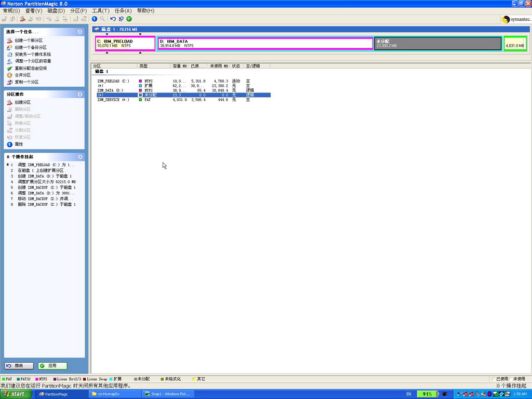Collapse the 选择一个任务 panel
This screenshot has height=399, width=532.
[80, 32]
